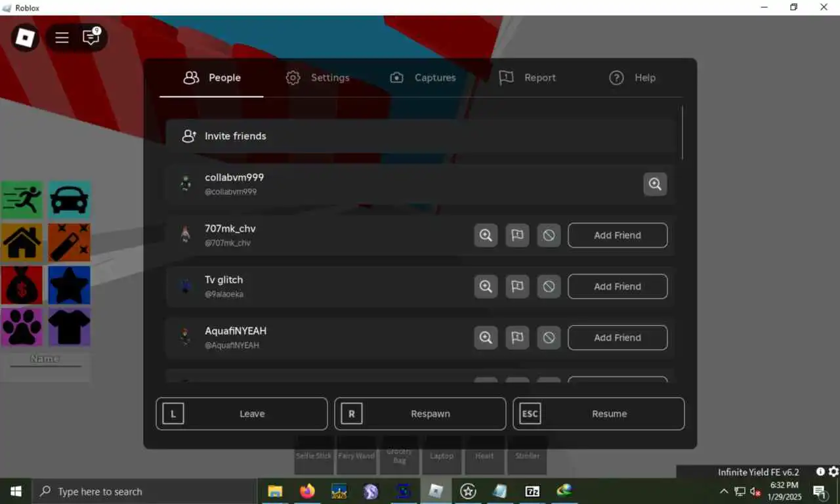Click the house icon tile
The width and height of the screenshot is (840, 504).
pos(22,242)
